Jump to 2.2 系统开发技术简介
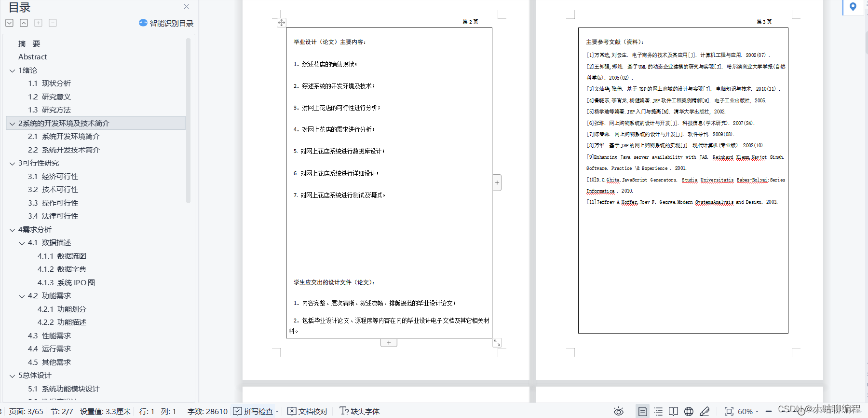 point(64,150)
